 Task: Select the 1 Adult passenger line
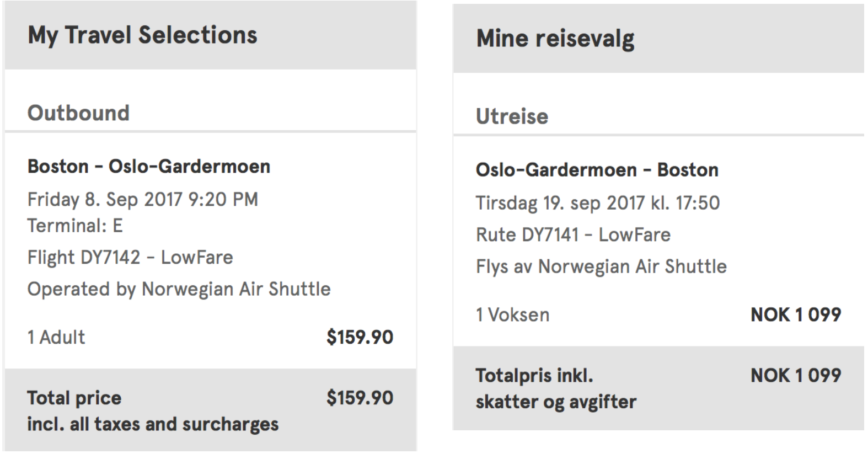coord(56,337)
